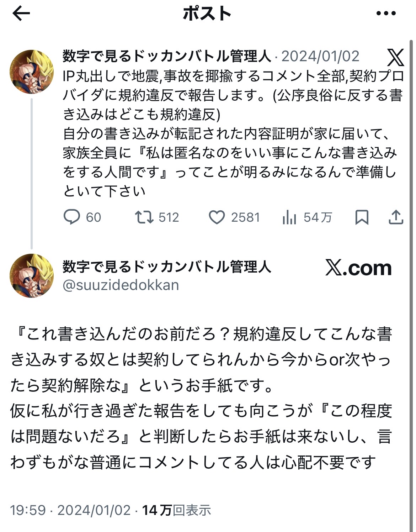Open the 2024/01/02 date on top post
Viewport: 416px width, 532px height.
[x=320, y=56]
